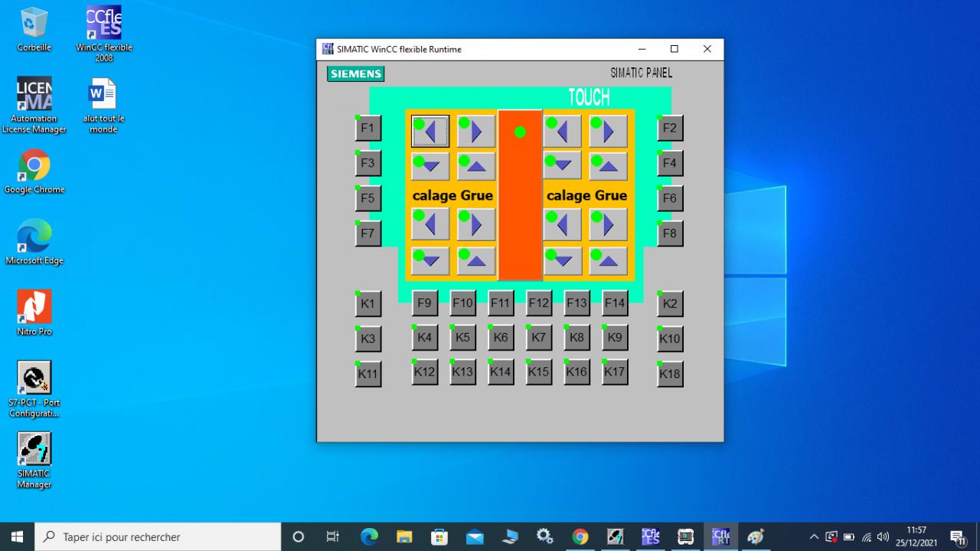Image resolution: width=980 pixels, height=551 pixels.
Task: Click right arrow above the right 'calage Grue' label
Action: tap(608, 132)
